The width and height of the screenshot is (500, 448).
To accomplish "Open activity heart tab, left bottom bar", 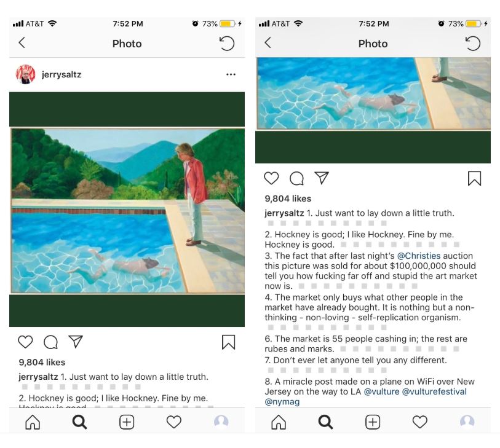I will coord(174,422).
